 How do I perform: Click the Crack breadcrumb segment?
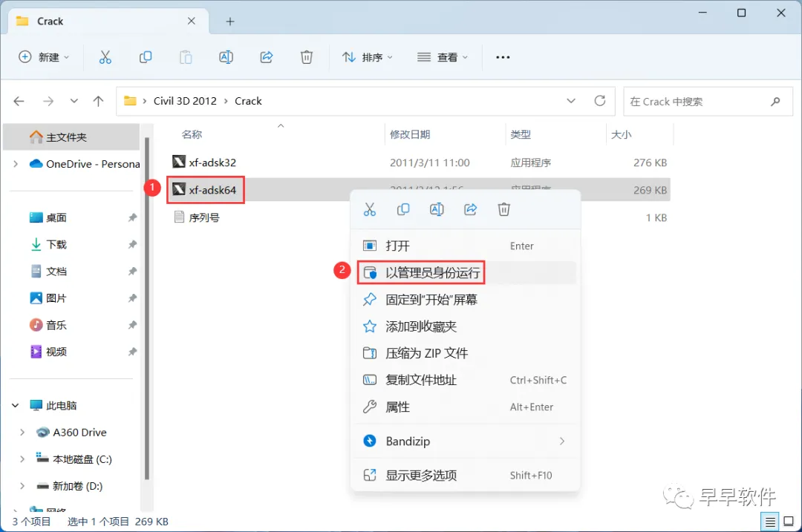(248, 101)
